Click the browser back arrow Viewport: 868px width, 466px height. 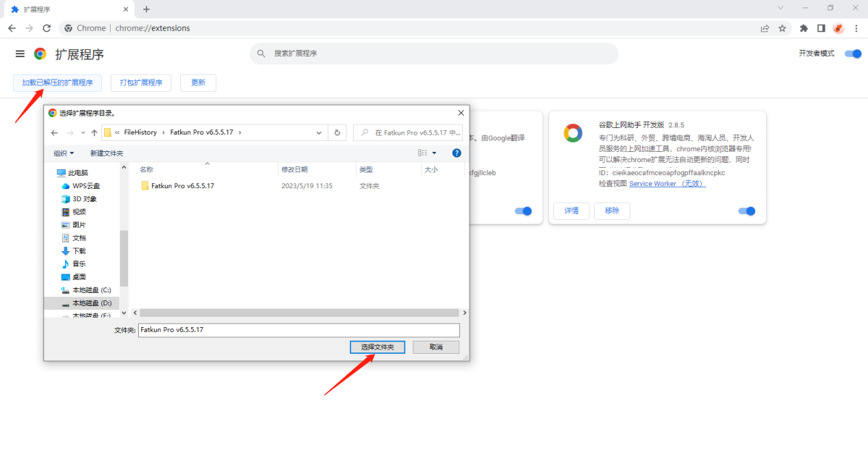point(12,28)
